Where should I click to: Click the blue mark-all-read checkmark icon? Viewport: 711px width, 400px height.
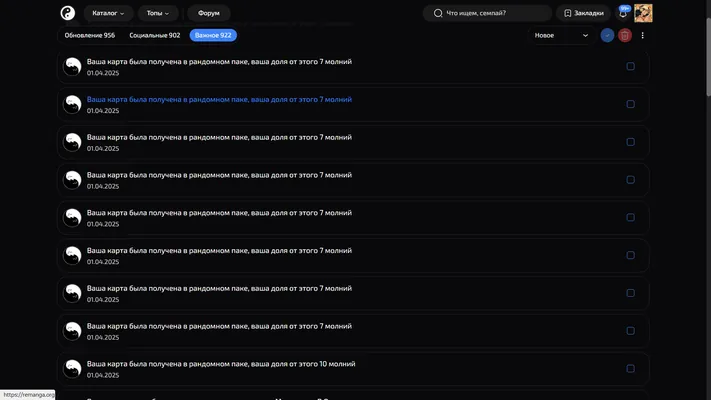pos(607,35)
